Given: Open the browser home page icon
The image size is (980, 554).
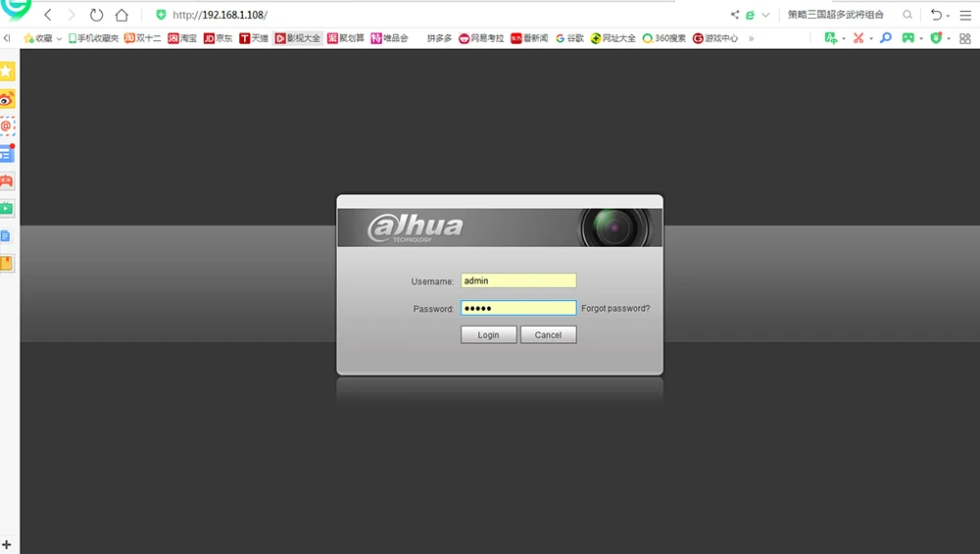Looking at the screenshot, I should click(122, 15).
